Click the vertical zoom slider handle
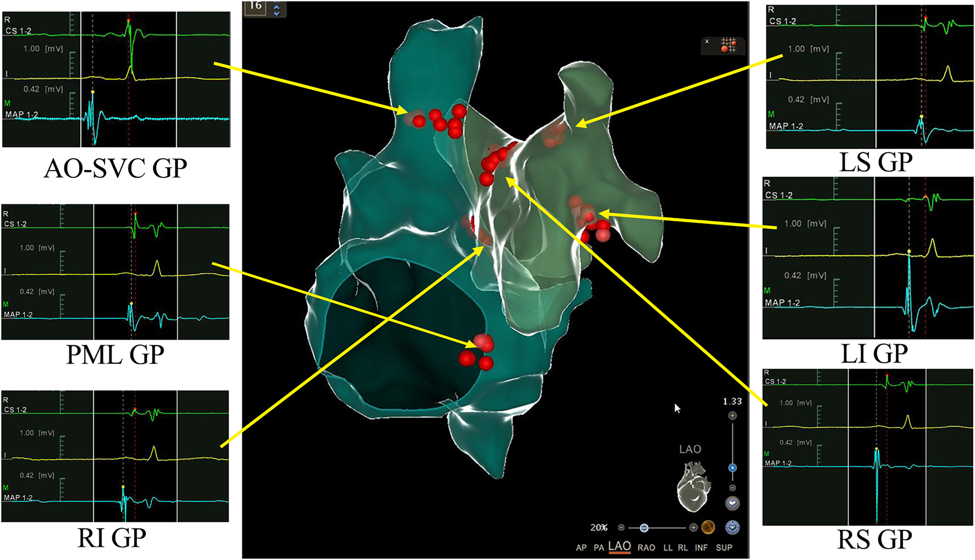This screenshot has width=975, height=560. coord(732,468)
